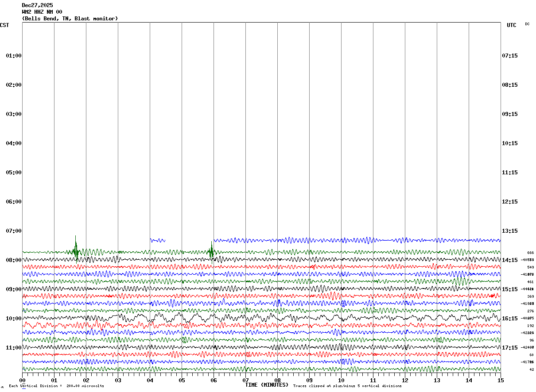Viewport: 536px width, 392px height.
Task: Pick the 08 minute tick on time axis
Action: click(277, 380)
